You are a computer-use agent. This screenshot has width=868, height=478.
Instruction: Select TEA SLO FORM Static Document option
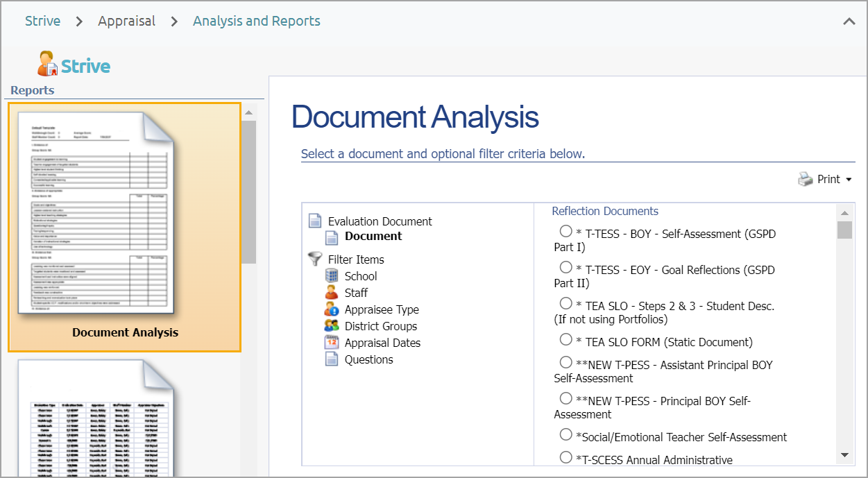[565, 340]
